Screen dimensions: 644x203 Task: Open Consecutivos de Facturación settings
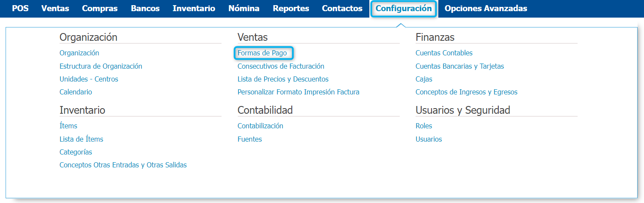281,66
